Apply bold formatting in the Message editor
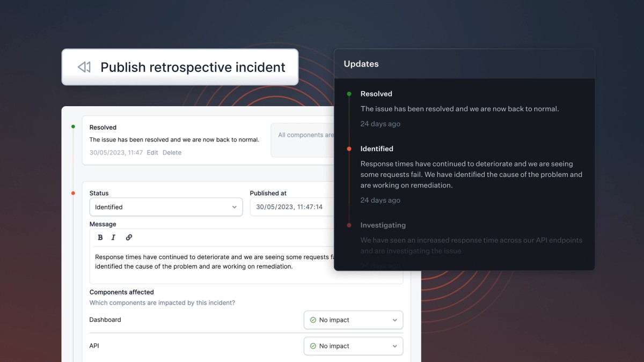Screen dimensions: 644x362 (100, 237)
